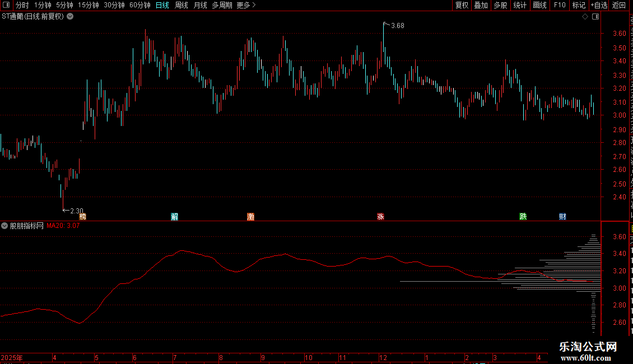Click the 激 event marker
Viewport: 633px width, 364px height.
pos(251,217)
